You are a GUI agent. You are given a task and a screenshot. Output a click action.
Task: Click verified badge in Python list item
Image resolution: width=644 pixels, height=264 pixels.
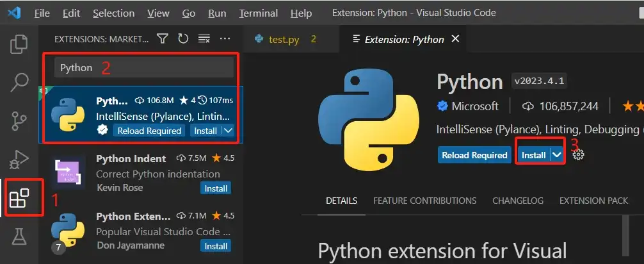tap(102, 130)
